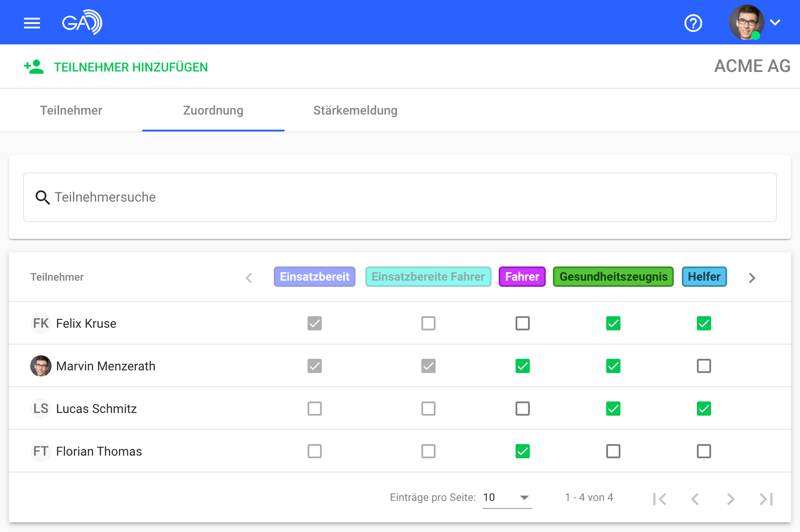Viewport: 800px width, 532px height.
Task: Uncheck Helfer for Lucas Schmitz
Action: 704,409
